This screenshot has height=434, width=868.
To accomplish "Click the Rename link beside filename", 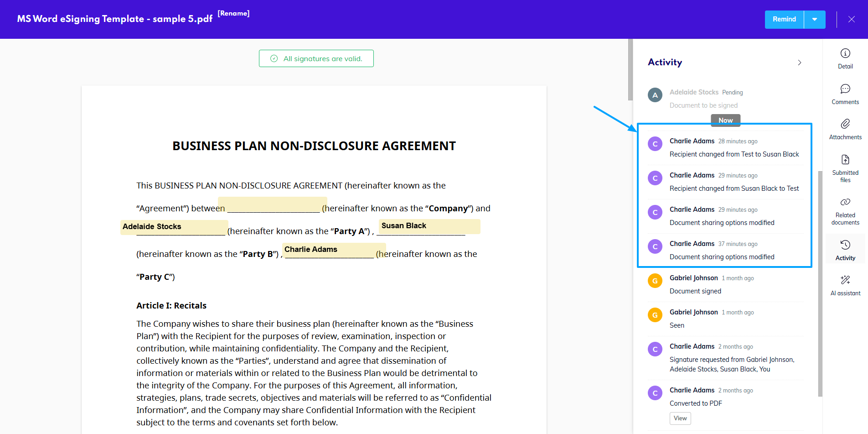I will 233,13.
